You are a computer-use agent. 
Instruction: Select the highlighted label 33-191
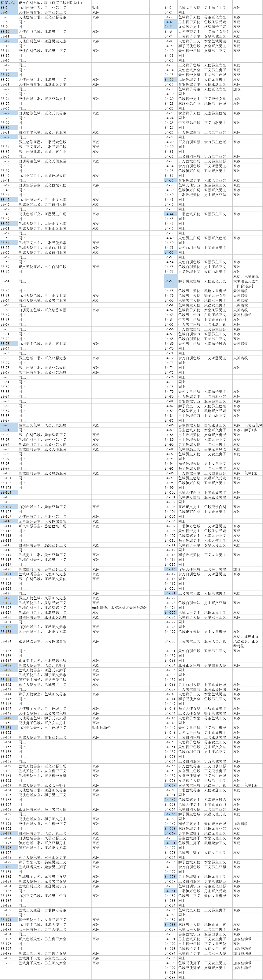[9, 920]
